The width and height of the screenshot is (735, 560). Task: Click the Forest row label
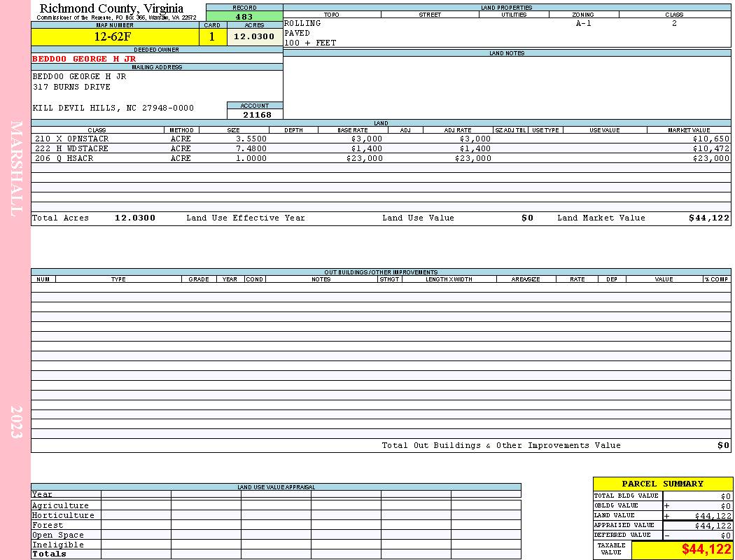(x=48, y=525)
